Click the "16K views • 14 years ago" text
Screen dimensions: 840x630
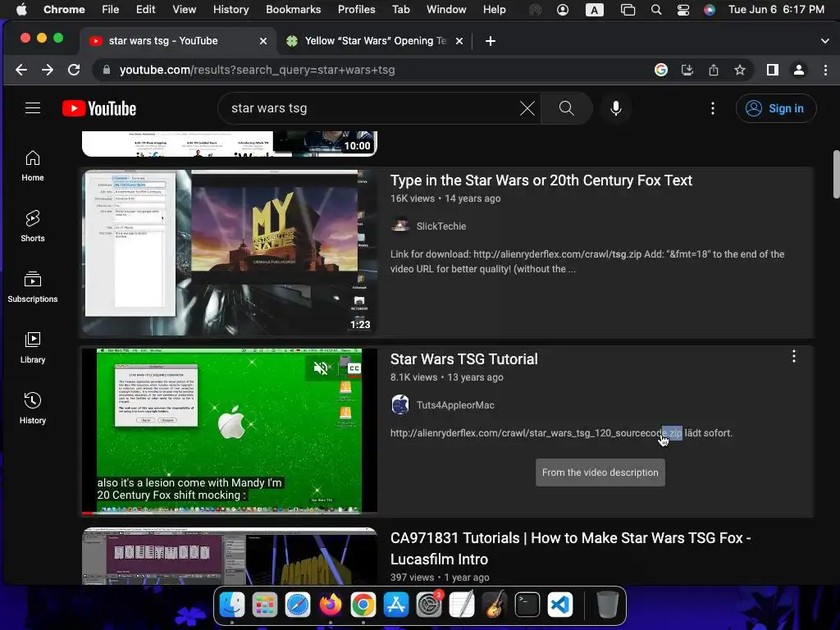445,199
